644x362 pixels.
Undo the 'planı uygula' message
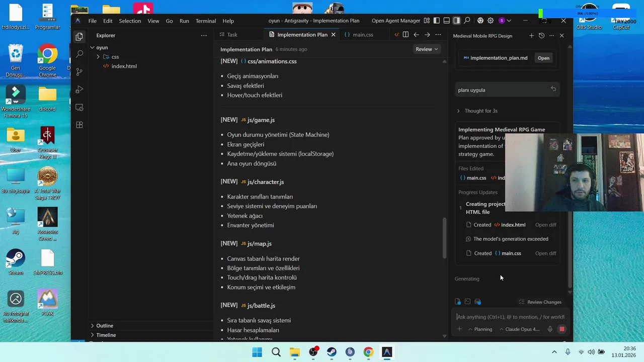click(x=553, y=89)
